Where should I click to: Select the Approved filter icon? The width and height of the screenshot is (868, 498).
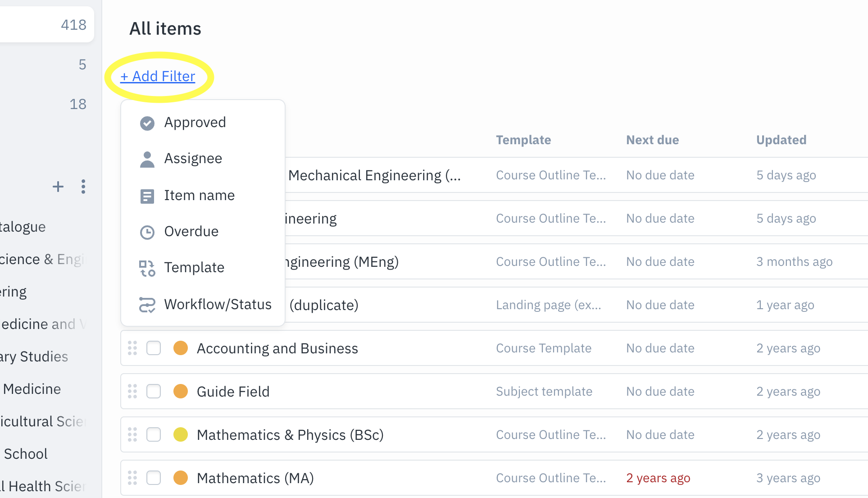tap(147, 123)
